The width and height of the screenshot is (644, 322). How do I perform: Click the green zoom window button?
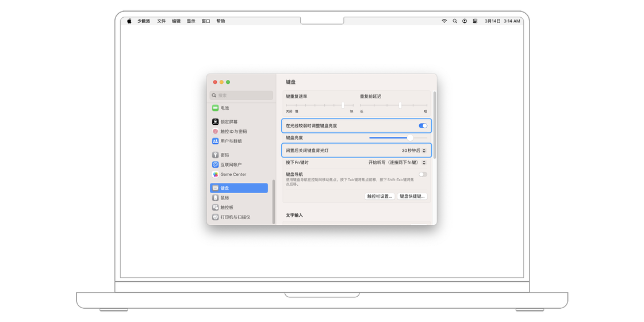point(228,82)
